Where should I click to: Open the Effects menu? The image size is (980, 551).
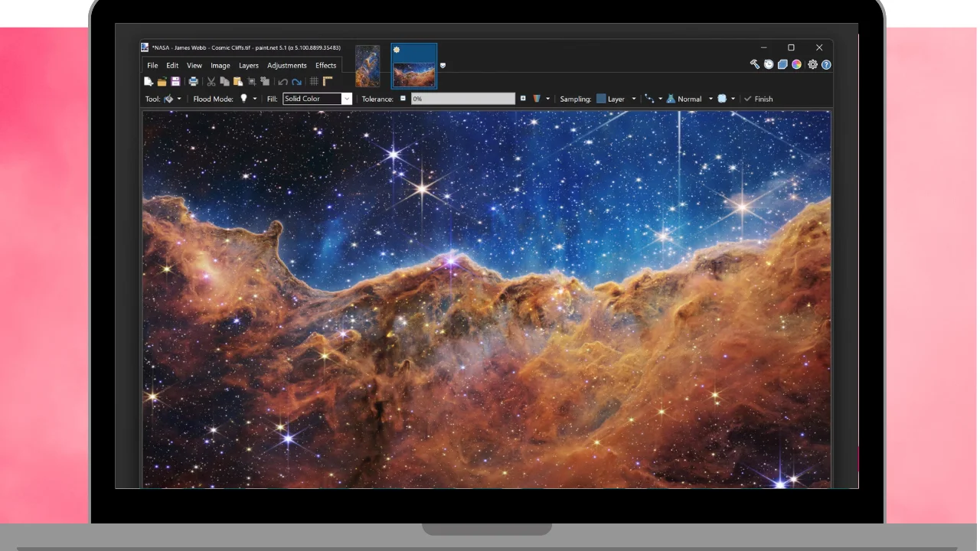coord(326,66)
